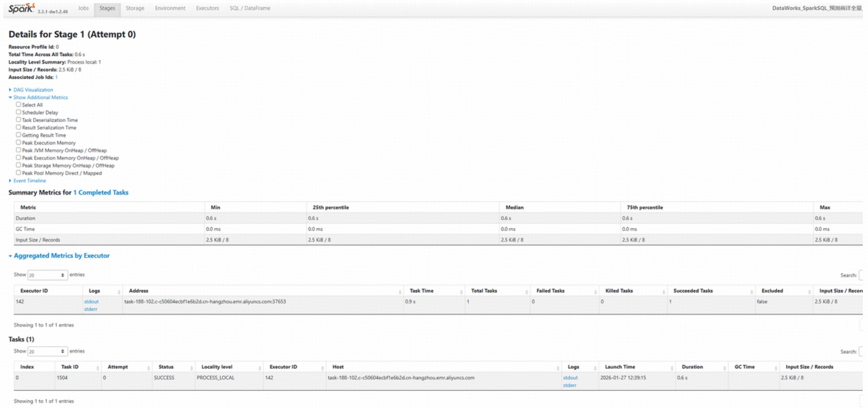Enable Peak Pool Memory Direct / Mapped

18,173
